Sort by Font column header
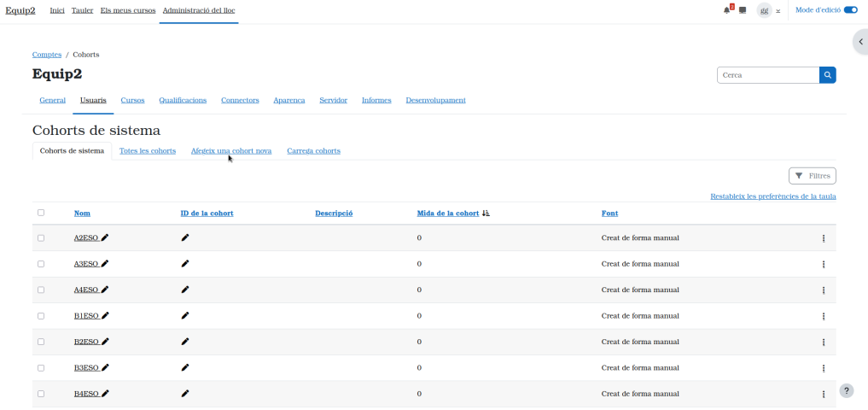This screenshot has width=868, height=410. point(609,214)
